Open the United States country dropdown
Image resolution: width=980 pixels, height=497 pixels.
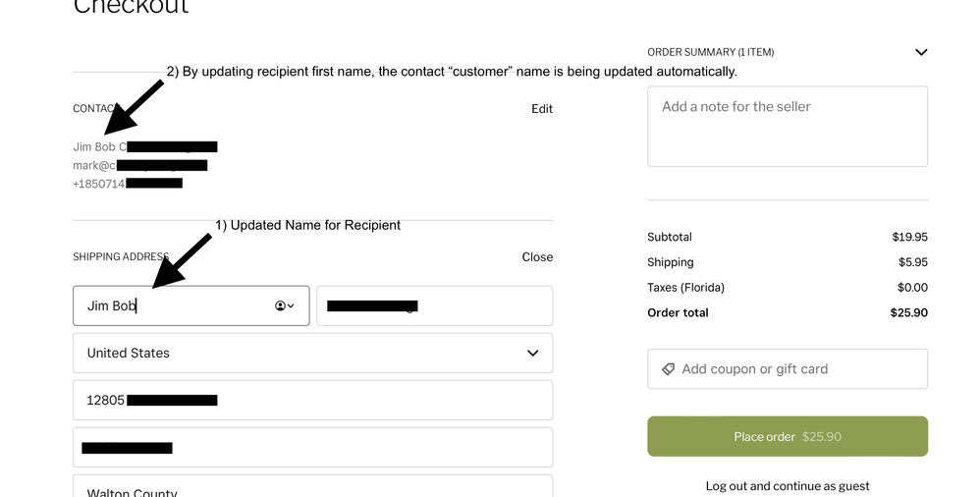[x=312, y=353]
